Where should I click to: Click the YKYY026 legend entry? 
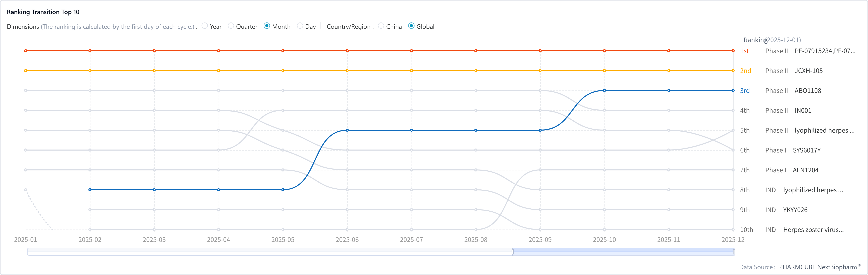795,210
